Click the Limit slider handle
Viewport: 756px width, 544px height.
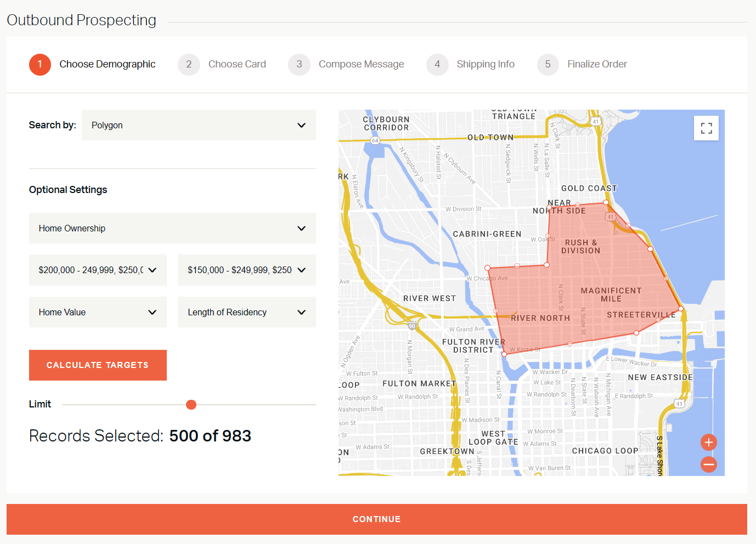point(191,405)
